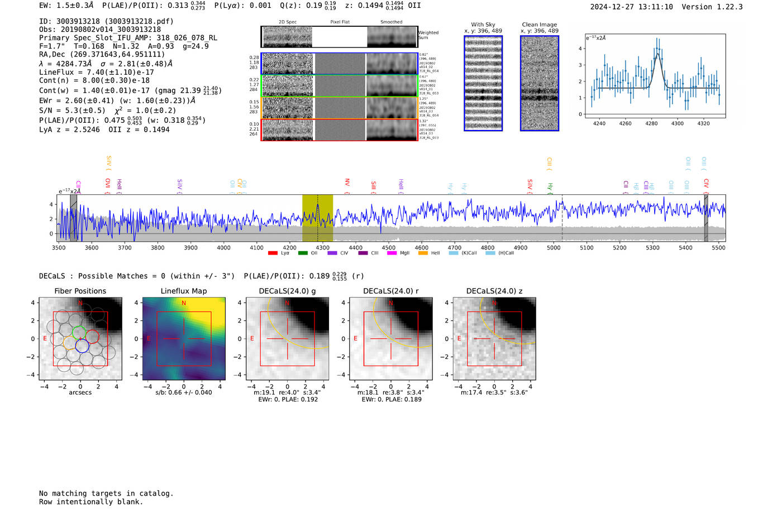The width and height of the screenshot is (782, 532).
Task: Select the Row intentionally blank text
Action: pyautogui.click(x=91, y=502)
